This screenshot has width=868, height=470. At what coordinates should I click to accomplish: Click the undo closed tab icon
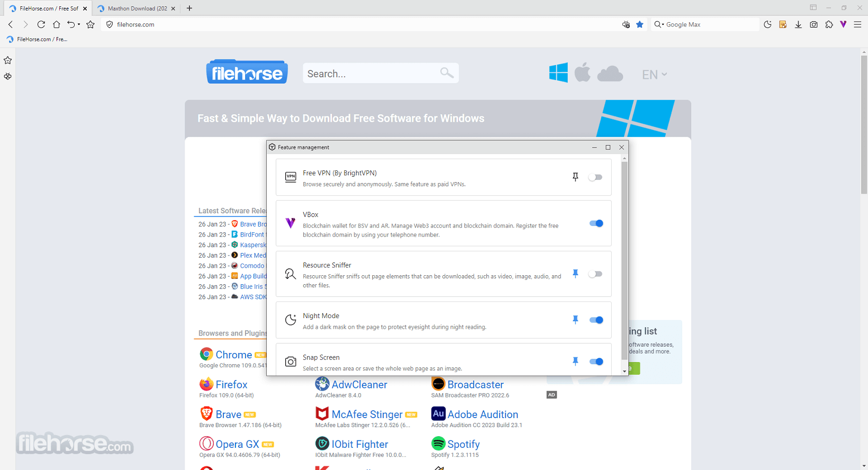click(x=71, y=24)
